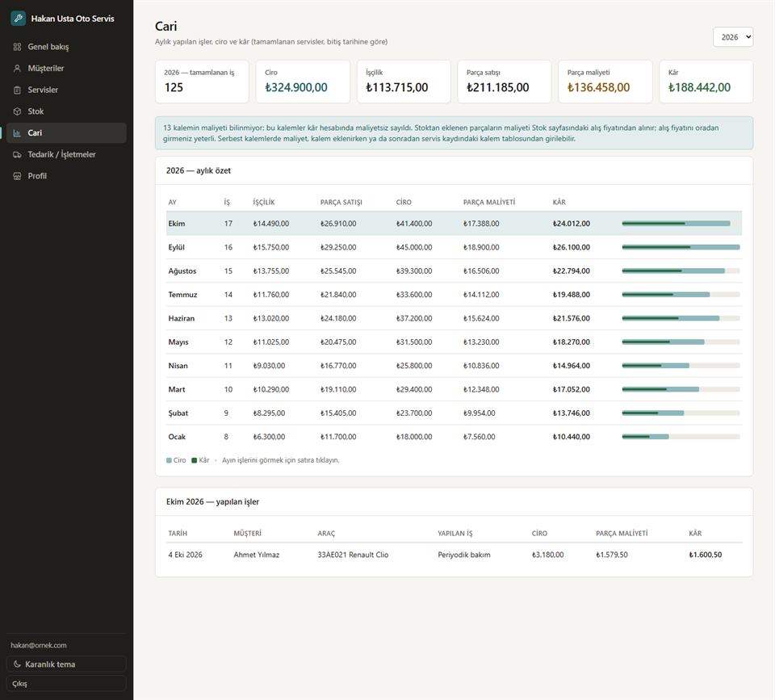This screenshot has width=775, height=700.
Task: Open the Stok page
Action: click(66, 111)
